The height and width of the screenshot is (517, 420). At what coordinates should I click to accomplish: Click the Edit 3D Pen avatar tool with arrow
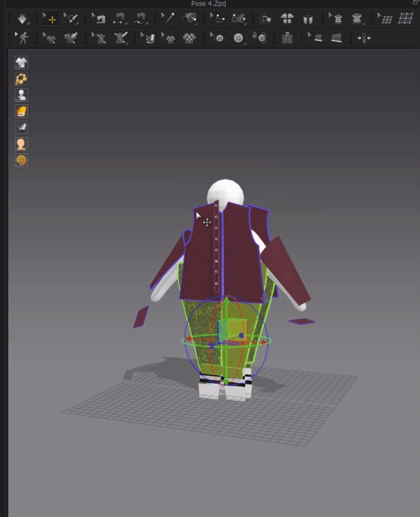[148, 38]
